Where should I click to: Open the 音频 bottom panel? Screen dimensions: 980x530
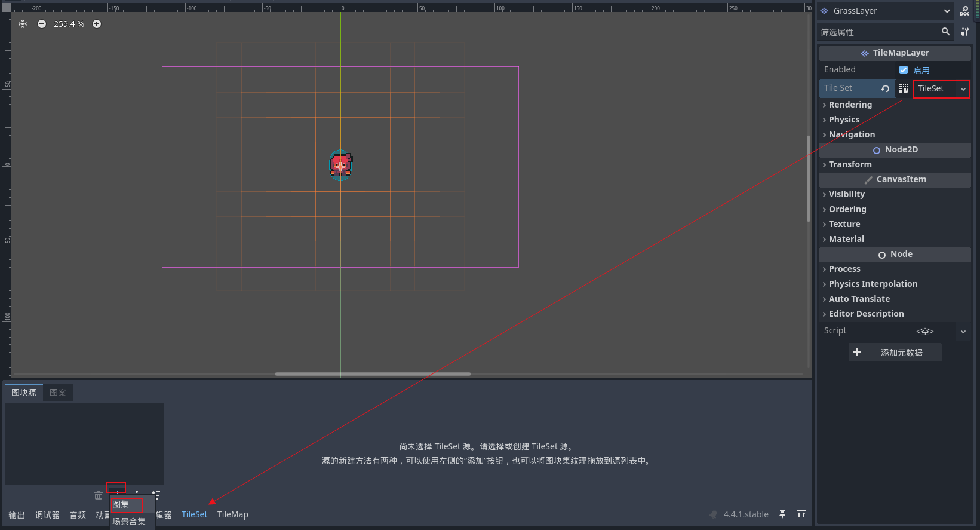click(x=78, y=515)
